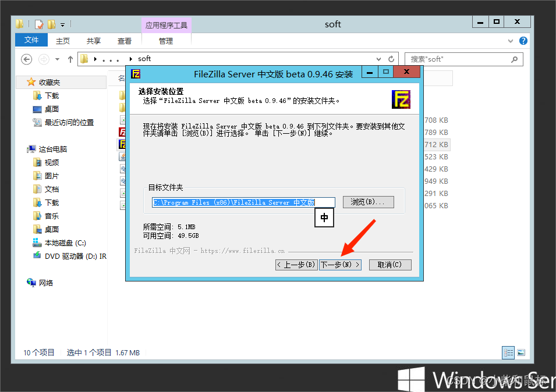Select 网络 in navigation pane
This screenshot has height=392, width=556.
tap(46, 283)
